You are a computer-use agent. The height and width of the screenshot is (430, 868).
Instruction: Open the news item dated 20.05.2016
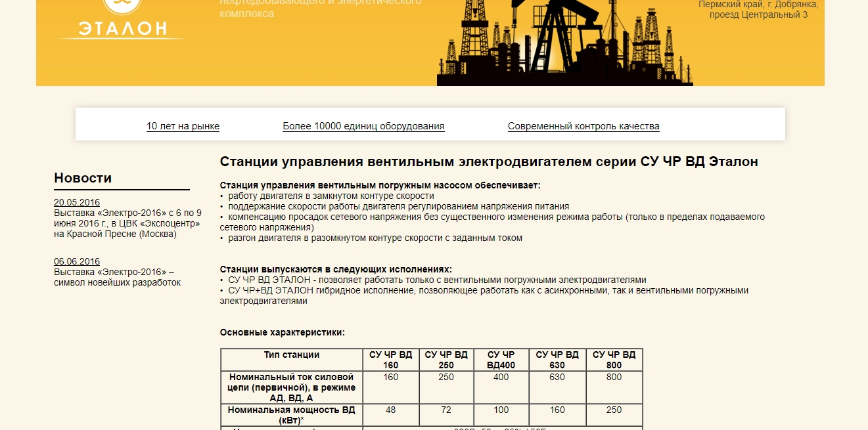[77, 202]
